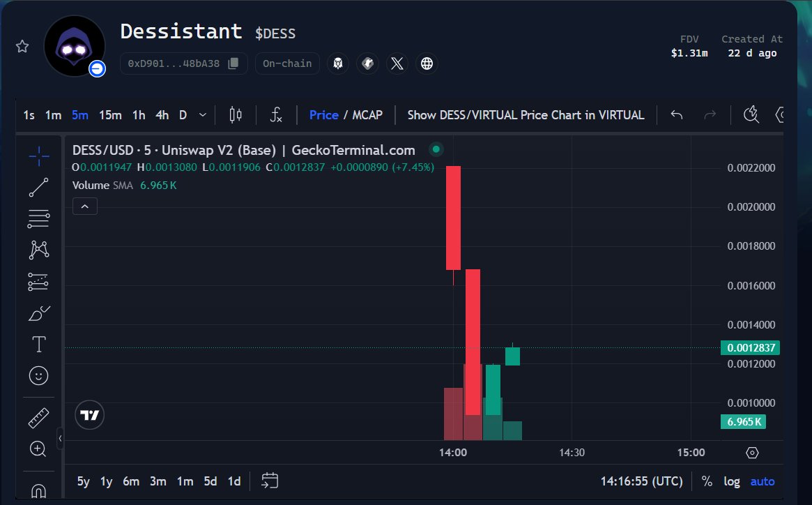Click the green market status dot
The width and height of the screenshot is (812, 505).
(436, 149)
